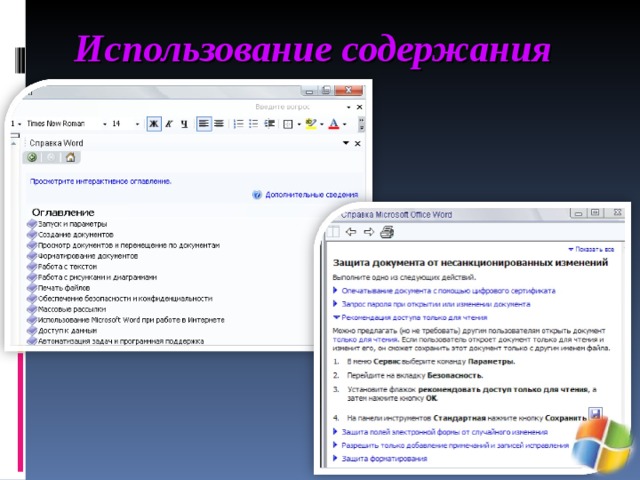Click the Введите вопрос help field

[282, 107]
